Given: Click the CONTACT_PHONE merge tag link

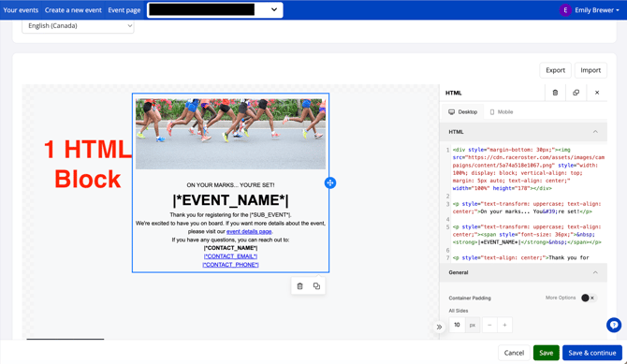Looking at the screenshot, I should 231,265.
